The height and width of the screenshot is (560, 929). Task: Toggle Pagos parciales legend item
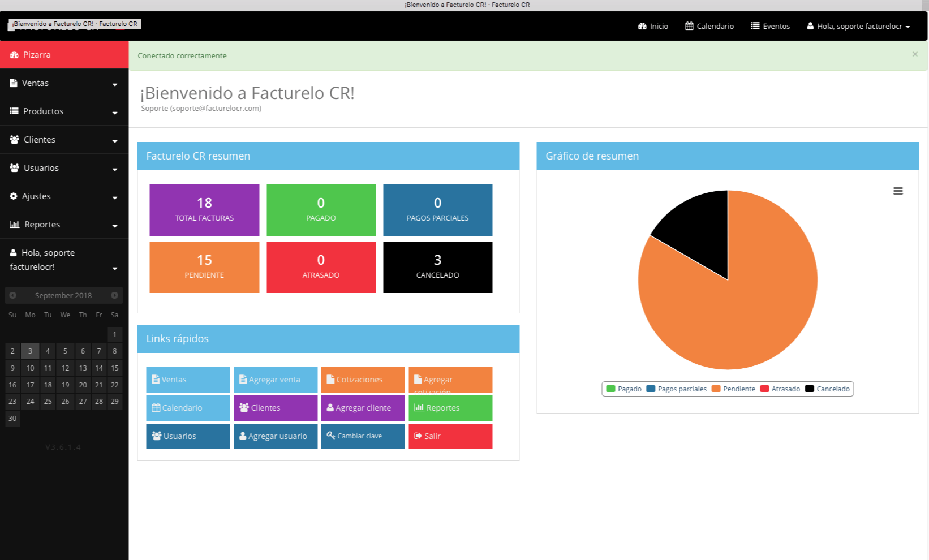coord(676,389)
